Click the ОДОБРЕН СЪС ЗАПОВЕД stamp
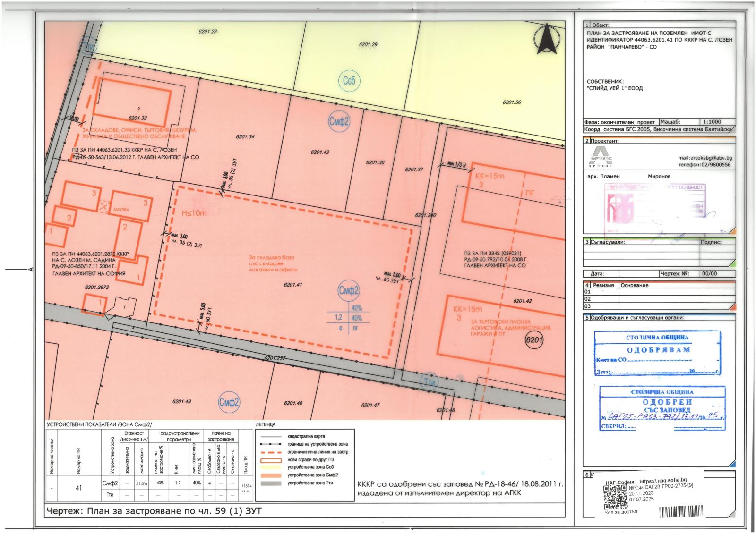 pos(661,408)
